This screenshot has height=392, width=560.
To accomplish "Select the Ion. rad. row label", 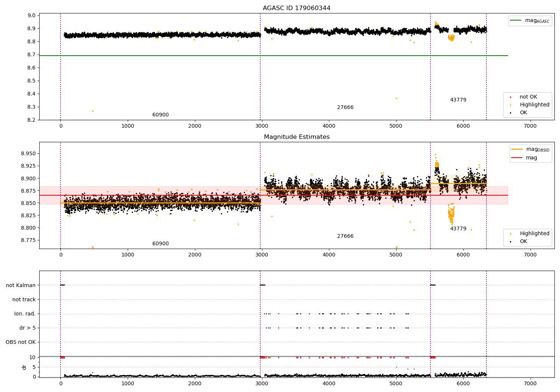I will 25,314.
